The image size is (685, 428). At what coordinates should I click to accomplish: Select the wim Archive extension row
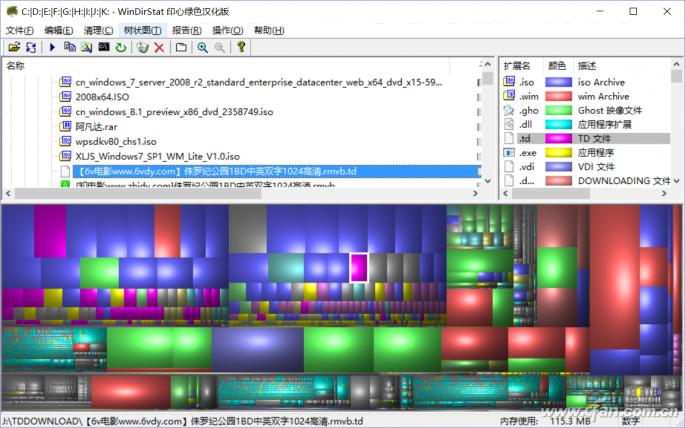(x=586, y=96)
